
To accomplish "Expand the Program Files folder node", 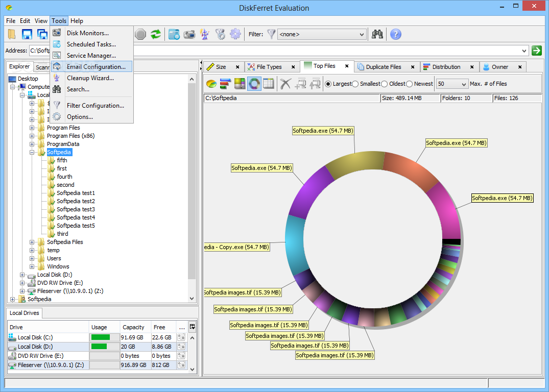I will pos(32,128).
